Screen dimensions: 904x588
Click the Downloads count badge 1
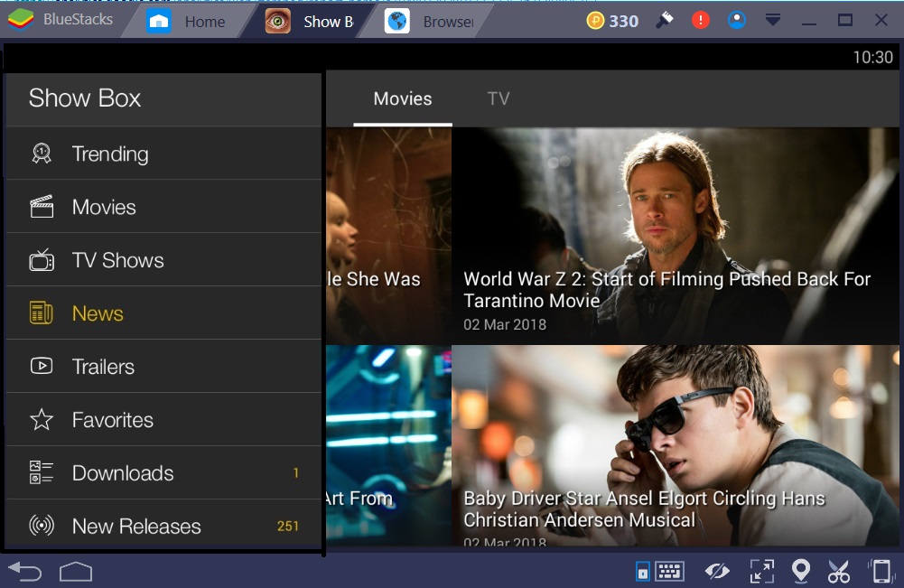point(295,472)
